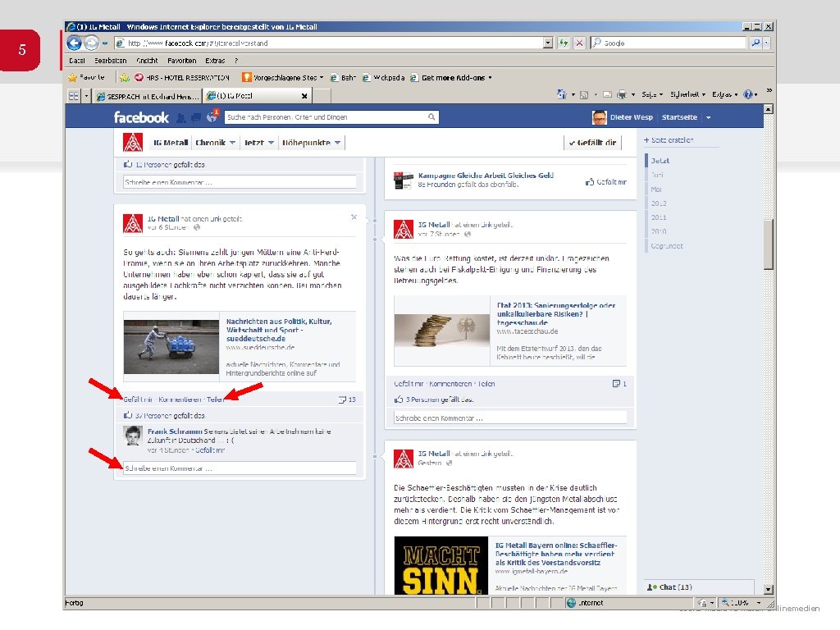Switch to the GESPRÄCH mit Eckhard tab
Screen dimensions: 840x630
point(148,97)
